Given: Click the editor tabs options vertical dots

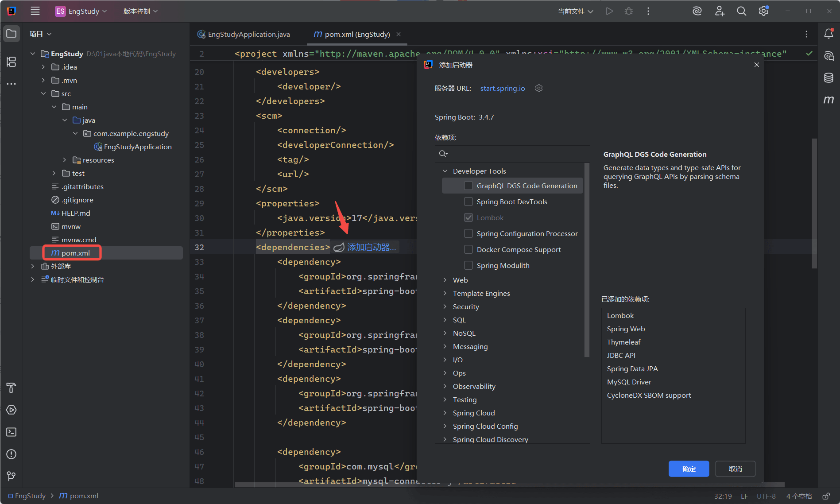Looking at the screenshot, I should coord(806,34).
